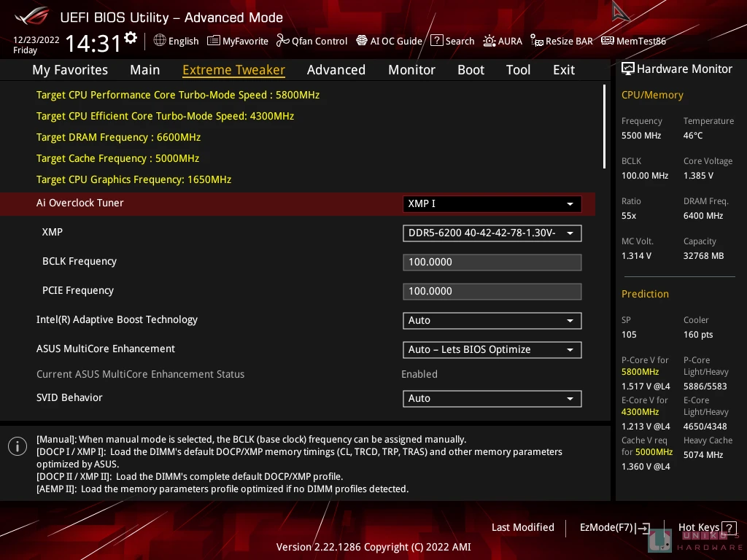Click the ASUS MultiCore Enhancement label
Image resolution: width=747 pixels, height=560 pixels.
pos(105,349)
